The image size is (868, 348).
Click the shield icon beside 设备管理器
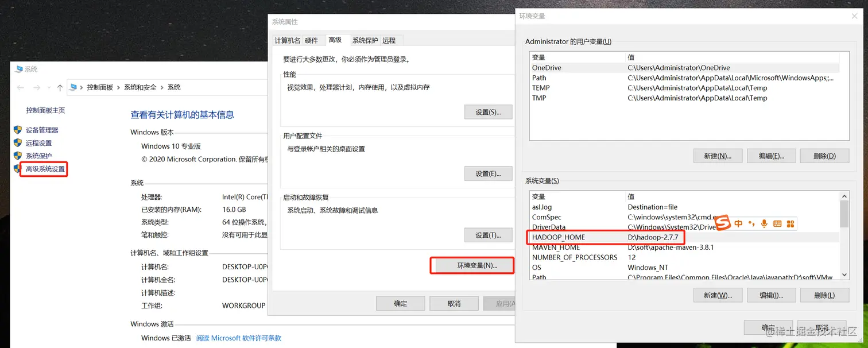click(18, 130)
